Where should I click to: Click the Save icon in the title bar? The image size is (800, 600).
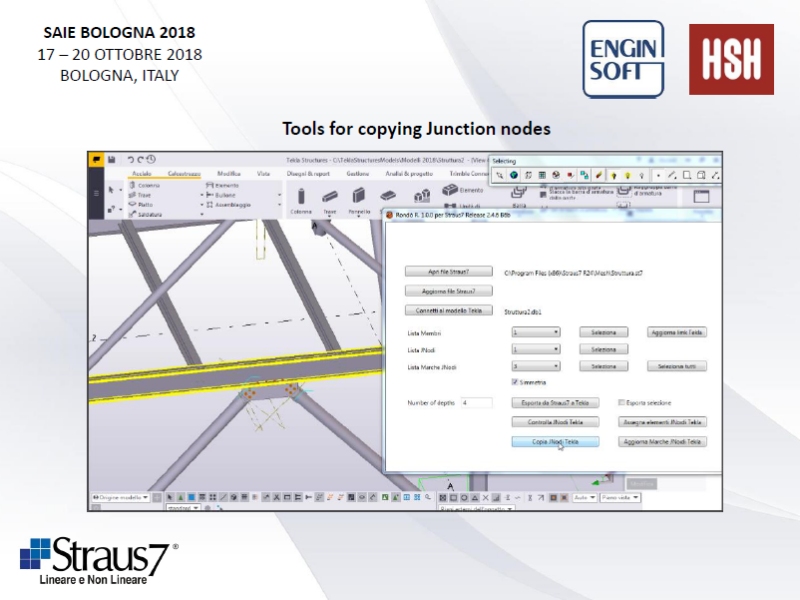click(111, 158)
